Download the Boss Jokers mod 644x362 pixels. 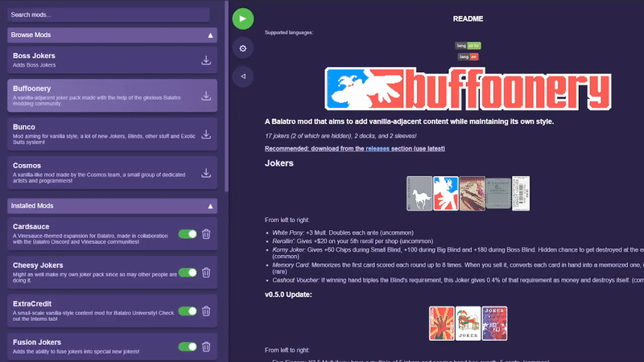[x=206, y=60]
